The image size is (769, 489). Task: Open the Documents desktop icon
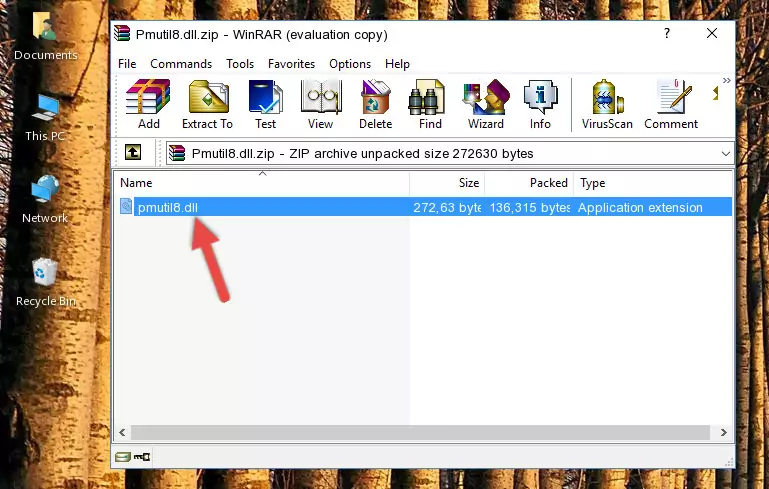[45, 36]
